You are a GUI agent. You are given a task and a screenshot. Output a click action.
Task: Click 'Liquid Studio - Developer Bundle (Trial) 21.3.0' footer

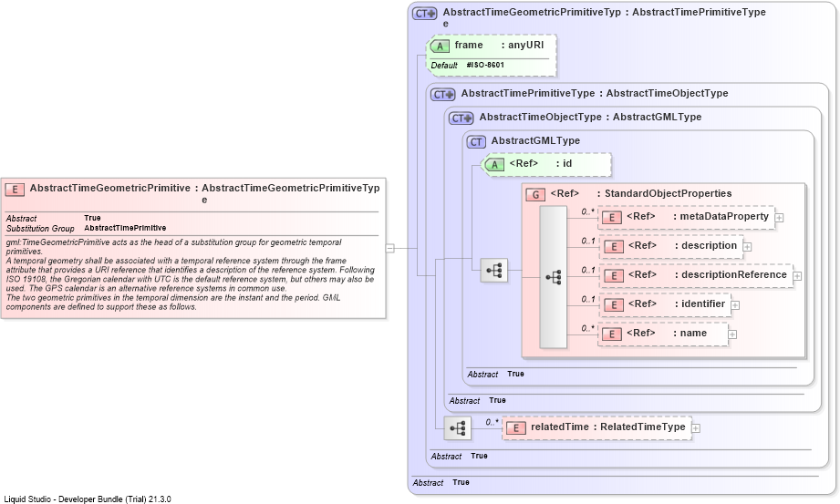88,499
